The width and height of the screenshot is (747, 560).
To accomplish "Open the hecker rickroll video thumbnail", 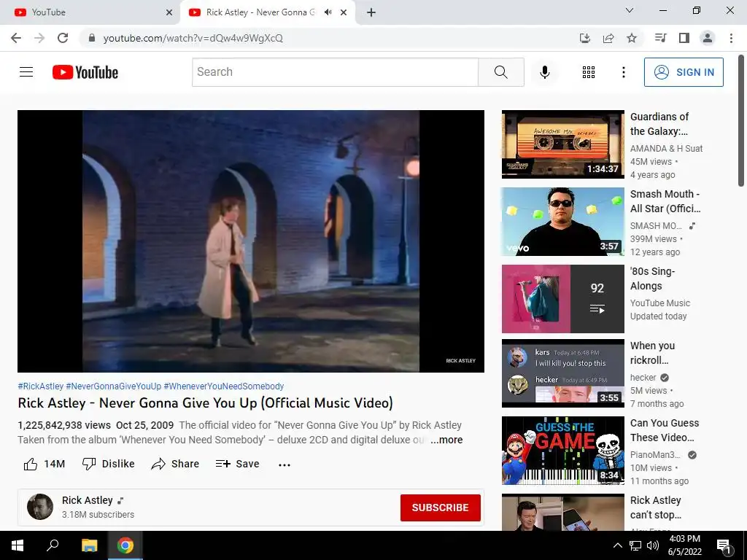I will 562,373.
